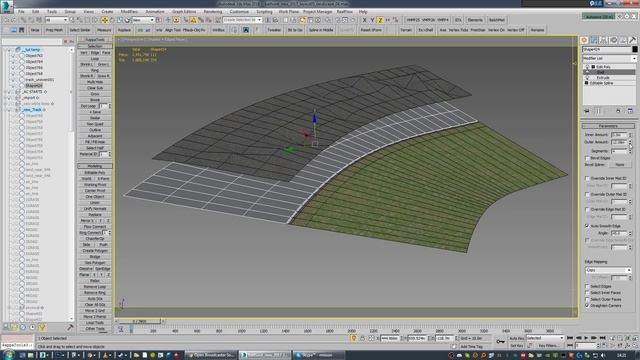Click the Rename toolbar button
Image resolution: width=640 pixels, height=360 pixels.
click(x=537, y=30)
